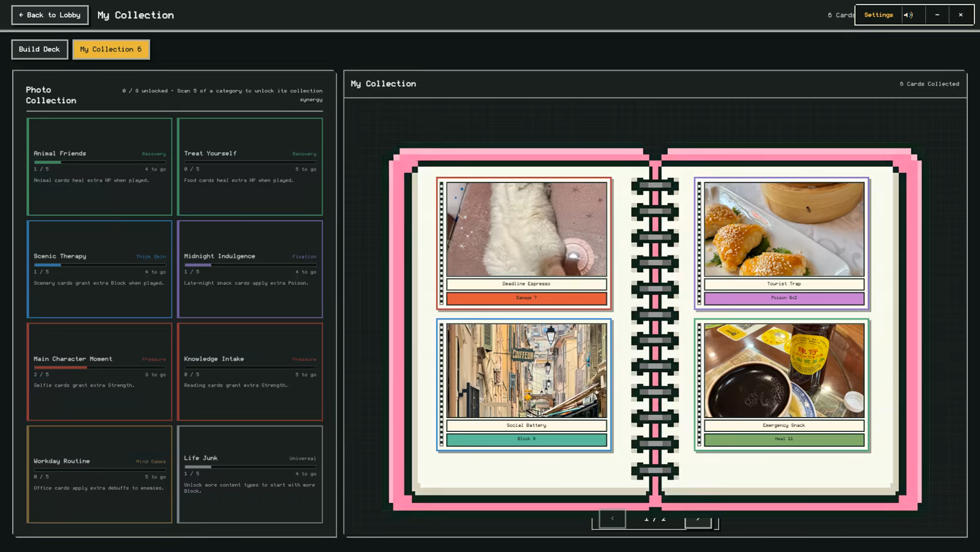Click the Reading cards grant extra Strength description
Image resolution: width=980 pixels, height=552 pixels.
(x=236, y=385)
